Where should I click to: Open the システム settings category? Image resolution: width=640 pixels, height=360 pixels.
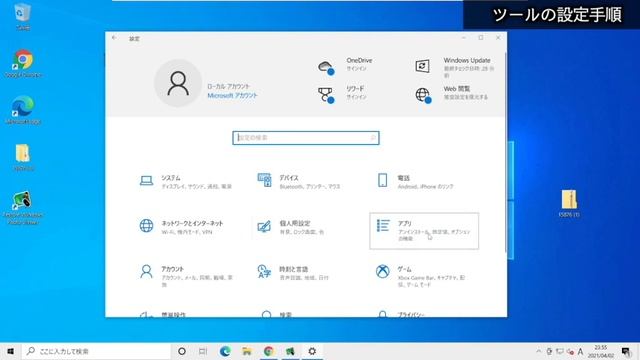tap(186, 182)
